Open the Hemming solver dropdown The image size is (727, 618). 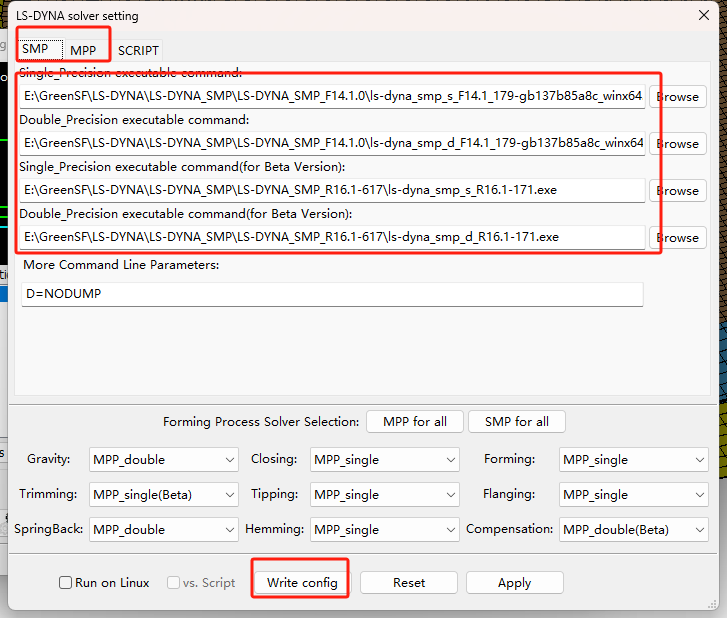click(x=385, y=529)
